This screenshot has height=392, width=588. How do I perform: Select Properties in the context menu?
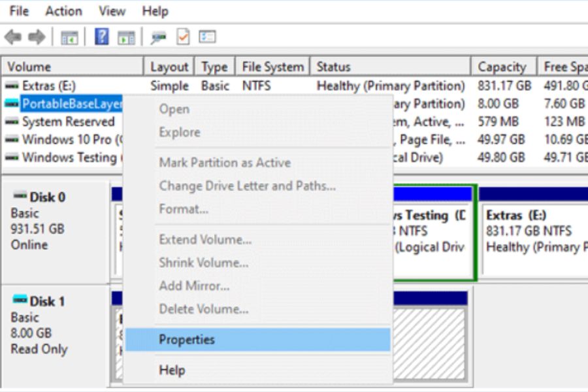(x=186, y=340)
